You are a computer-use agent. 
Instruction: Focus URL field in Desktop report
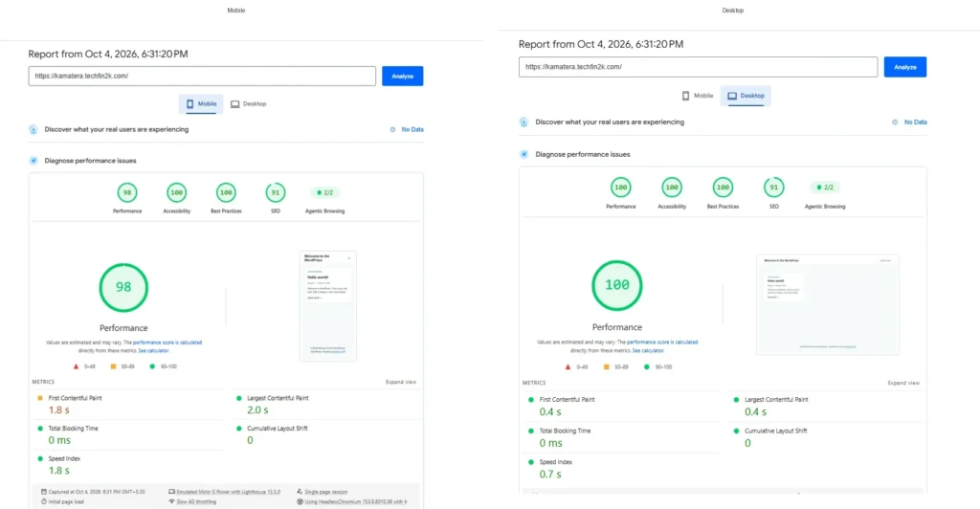(x=698, y=67)
